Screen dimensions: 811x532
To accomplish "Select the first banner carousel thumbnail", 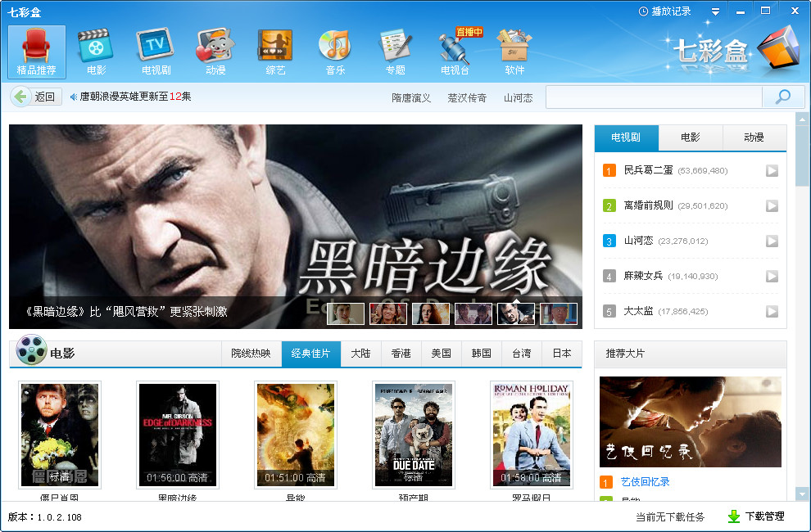I will pyautogui.click(x=346, y=313).
